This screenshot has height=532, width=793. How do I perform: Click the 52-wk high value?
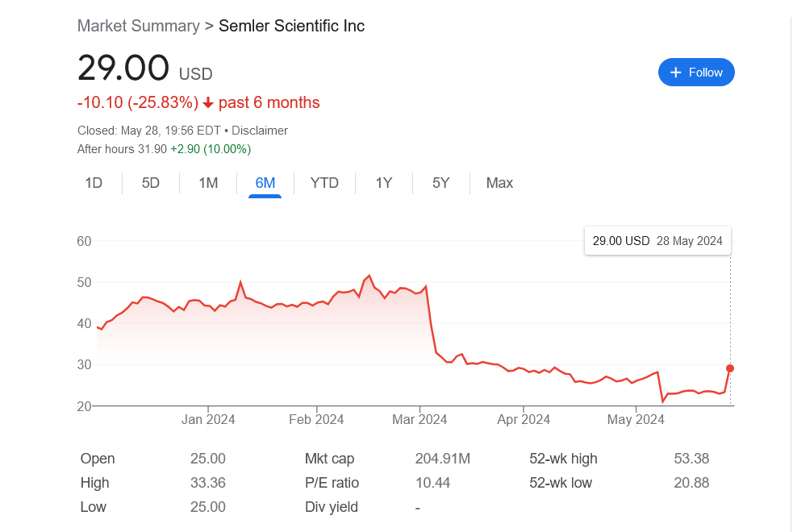(x=691, y=459)
